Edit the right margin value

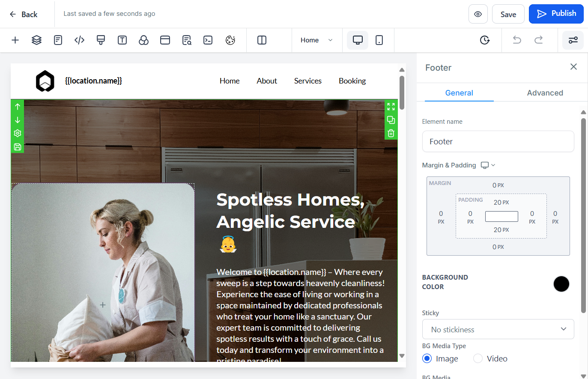tap(555, 217)
